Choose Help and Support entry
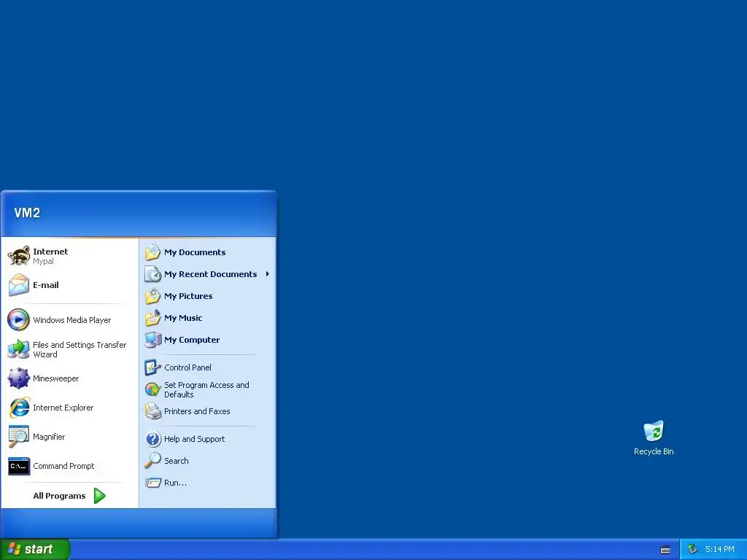The image size is (747, 560). point(206,438)
